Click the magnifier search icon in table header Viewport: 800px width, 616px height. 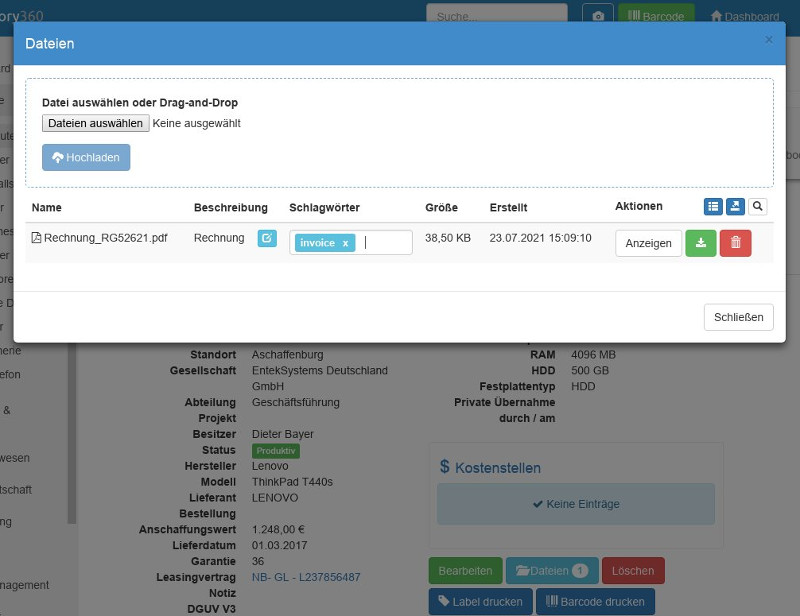coord(757,206)
